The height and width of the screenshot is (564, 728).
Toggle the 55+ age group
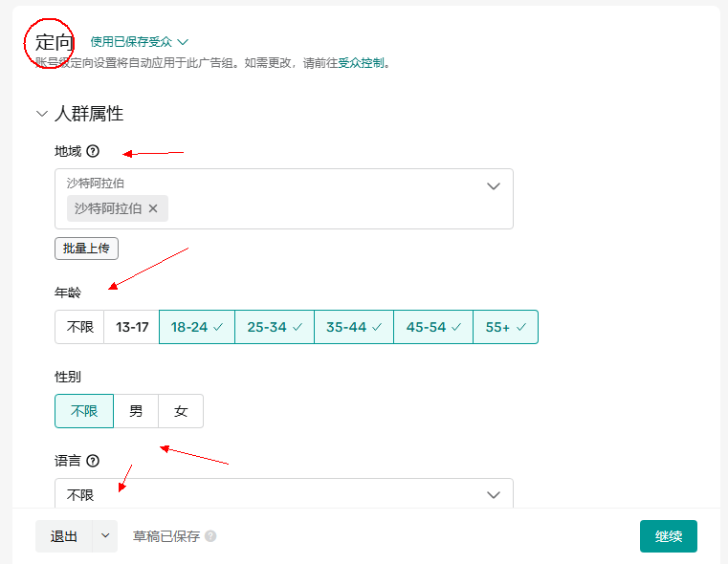pyautogui.click(x=505, y=327)
